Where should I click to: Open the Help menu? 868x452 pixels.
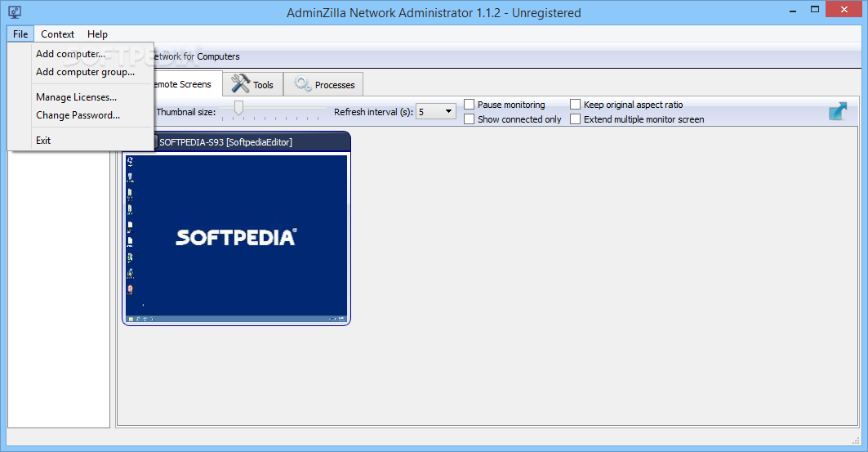pos(97,34)
